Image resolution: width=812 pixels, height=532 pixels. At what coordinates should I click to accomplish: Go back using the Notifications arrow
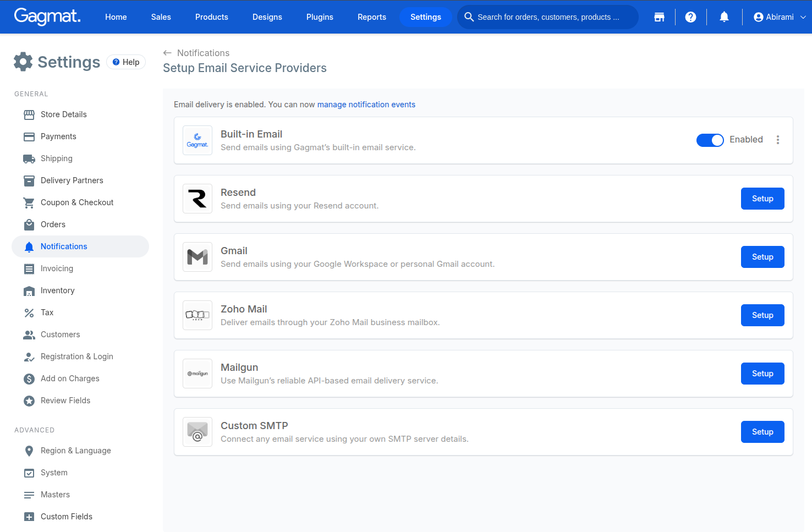coord(167,53)
